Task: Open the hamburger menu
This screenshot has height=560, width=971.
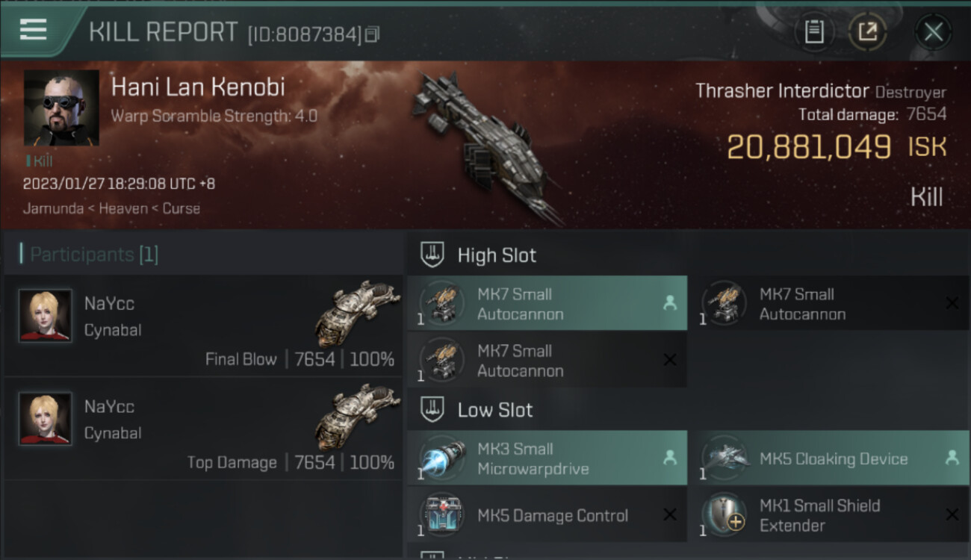Action: (x=34, y=30)
